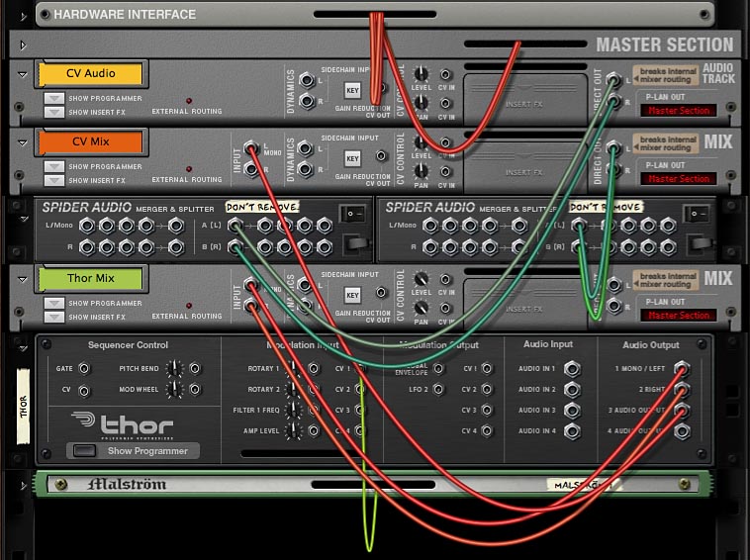Click CV Audio Pan CV In jack
The height and width of the screenshot is (560, 750).
[445, 103]
